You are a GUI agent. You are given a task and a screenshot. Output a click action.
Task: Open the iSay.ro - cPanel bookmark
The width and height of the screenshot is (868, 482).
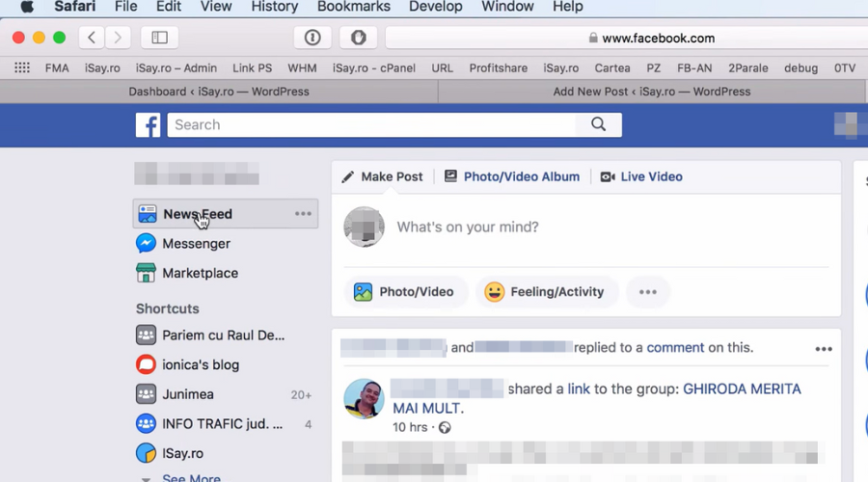(x=373, y=68)
